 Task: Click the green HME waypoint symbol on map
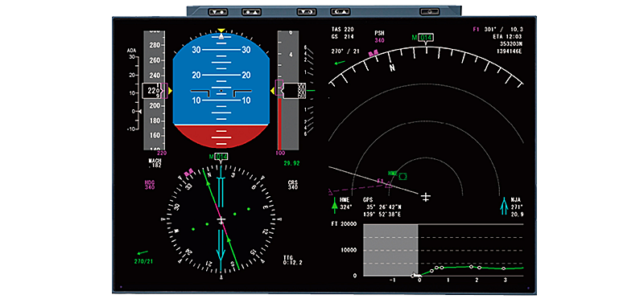coord(403,176)
